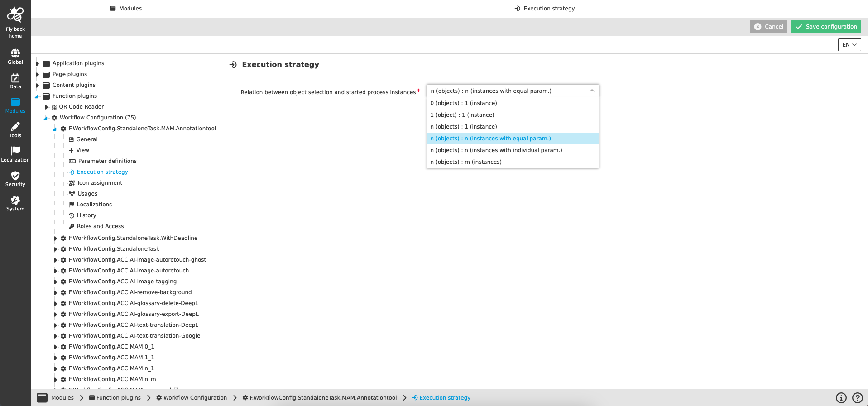
Task: Choose option n (objects) : m (instances)
Action: (513, 162)
